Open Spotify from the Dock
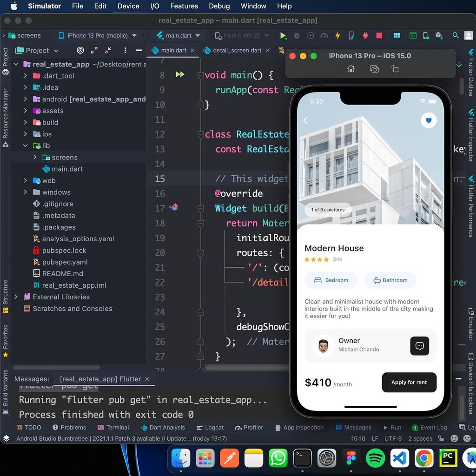The width and height of the screenshot is (476, 476). [x=375, y=458]
